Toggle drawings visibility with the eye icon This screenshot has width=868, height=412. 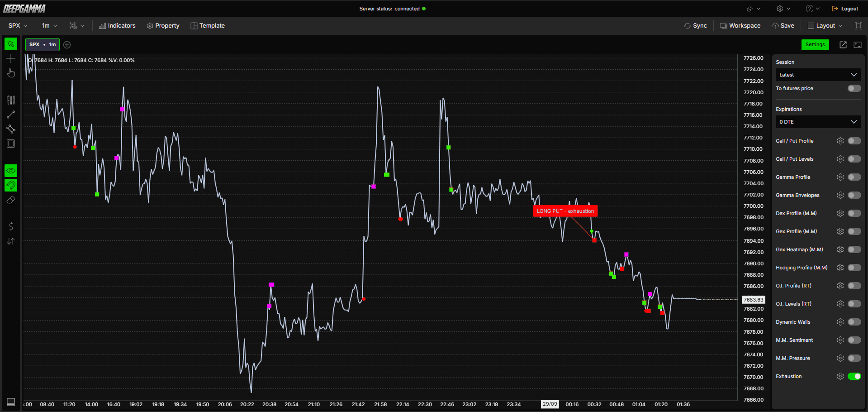[11, 171]
